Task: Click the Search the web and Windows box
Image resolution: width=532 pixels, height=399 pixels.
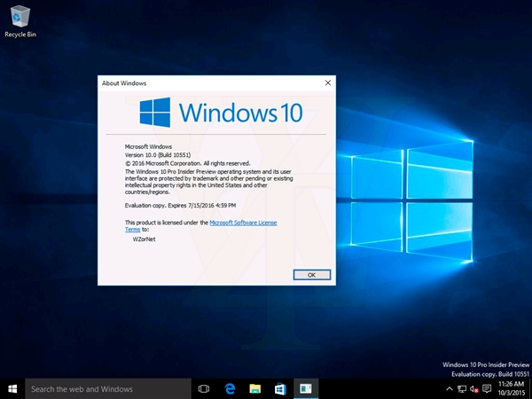Action: click(x=106, y=388)
